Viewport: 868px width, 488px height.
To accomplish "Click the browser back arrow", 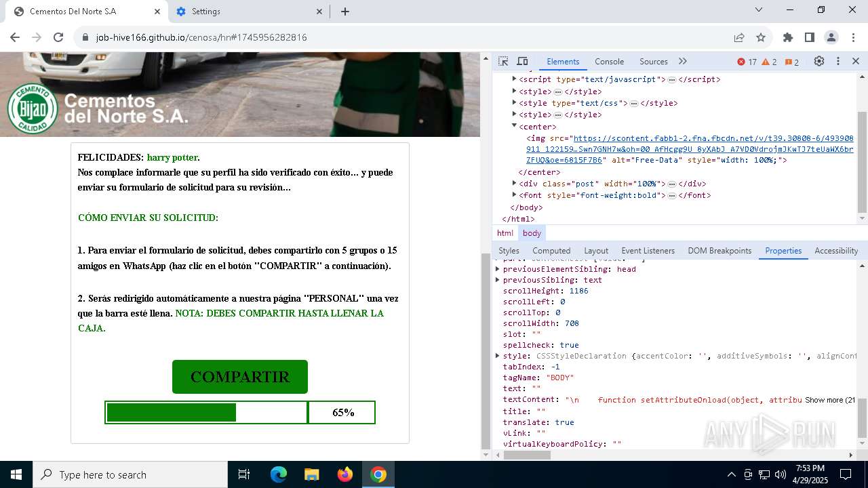I will click(15, 37).
